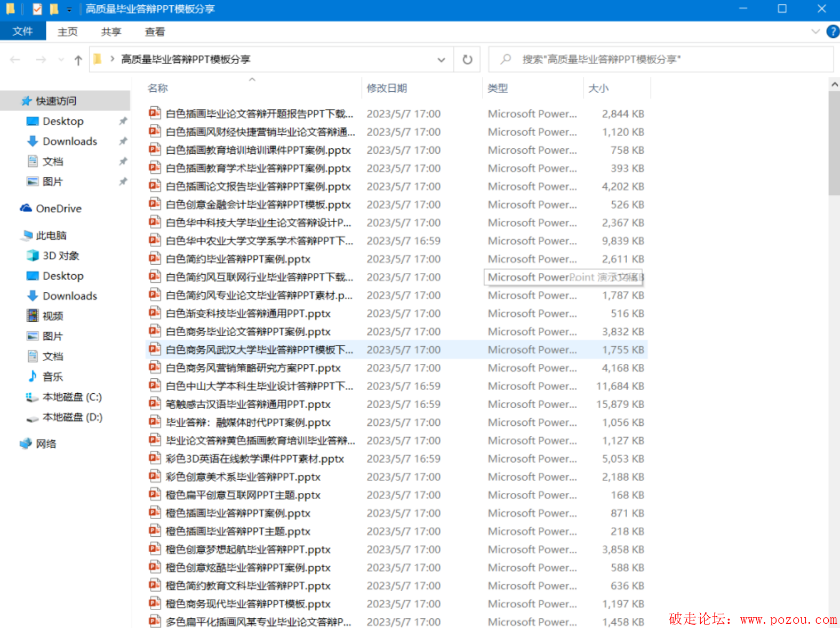Click the 3D 对象 cube icon

pos(33,256)
